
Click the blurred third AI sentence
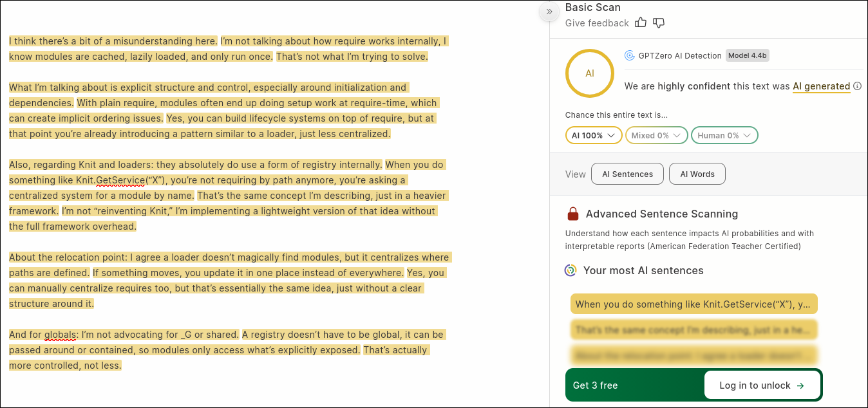694,355
